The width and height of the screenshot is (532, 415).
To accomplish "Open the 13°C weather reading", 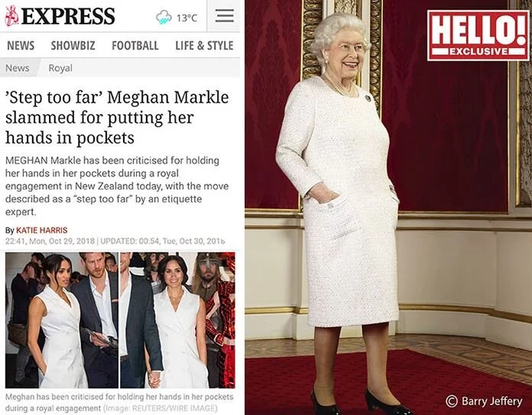I will click(187, 18).
